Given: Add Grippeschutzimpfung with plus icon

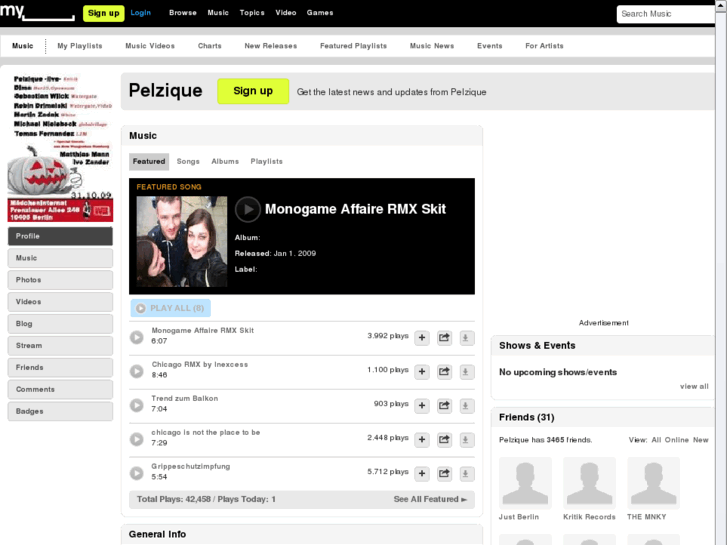Looking at the screenshot, I should 422,474.
